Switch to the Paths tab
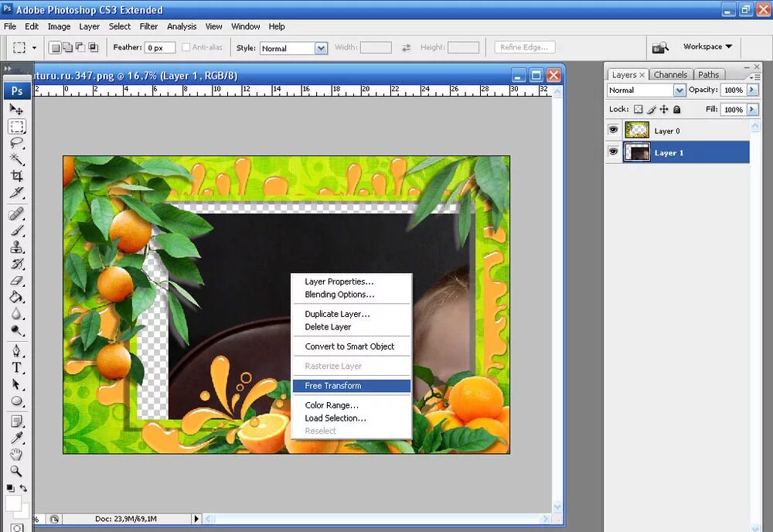Image resolution: width=773 pixels, height=532 pixels. click(x=708, y=74)
